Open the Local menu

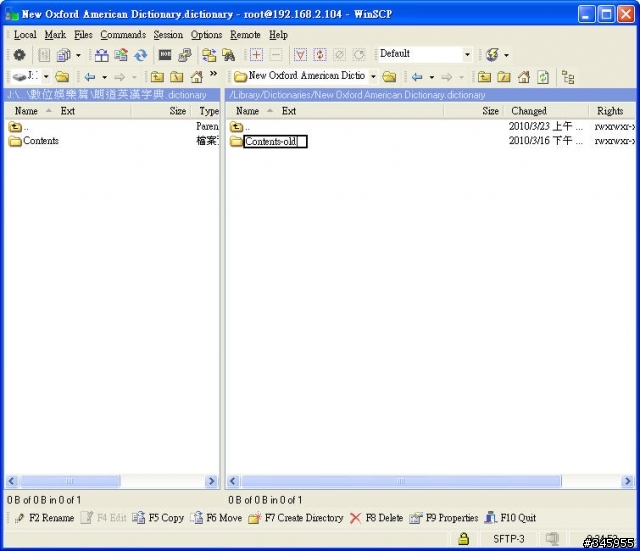coord(25,35)
